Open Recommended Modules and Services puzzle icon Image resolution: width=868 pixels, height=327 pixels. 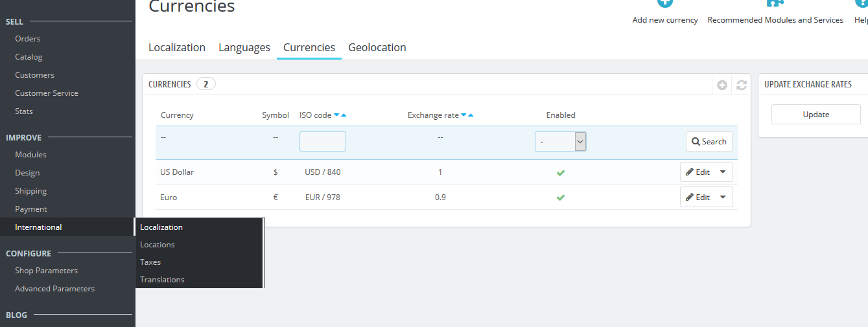pos(775,3)
